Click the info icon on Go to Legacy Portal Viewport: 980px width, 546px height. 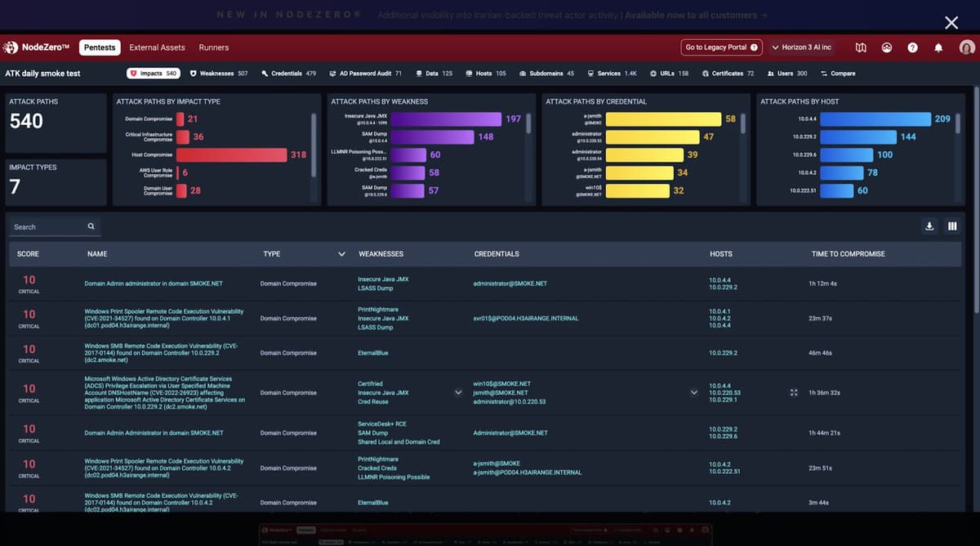click(754, 47)
